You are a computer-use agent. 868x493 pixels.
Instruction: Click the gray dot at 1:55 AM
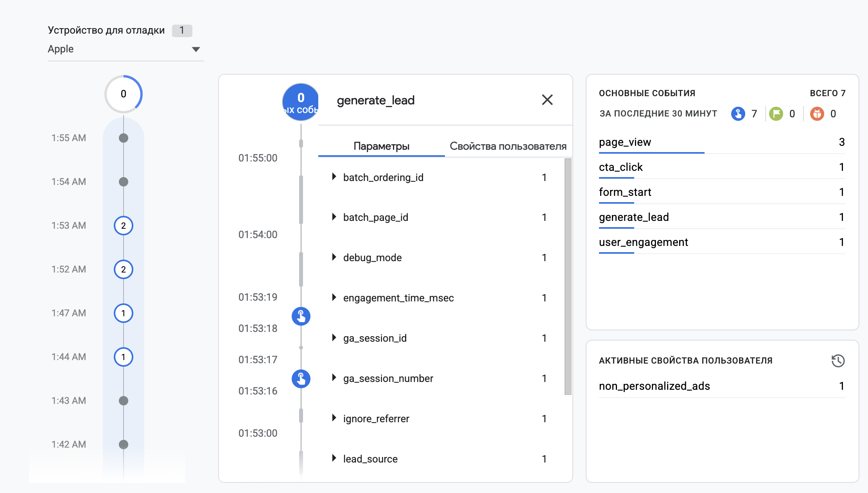point(124,138)
